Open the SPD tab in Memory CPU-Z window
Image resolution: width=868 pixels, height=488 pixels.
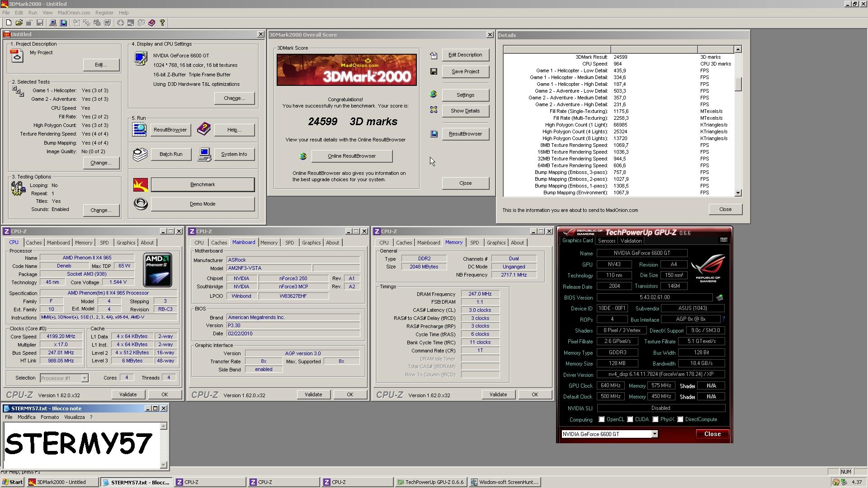click(x=474, y=243)
